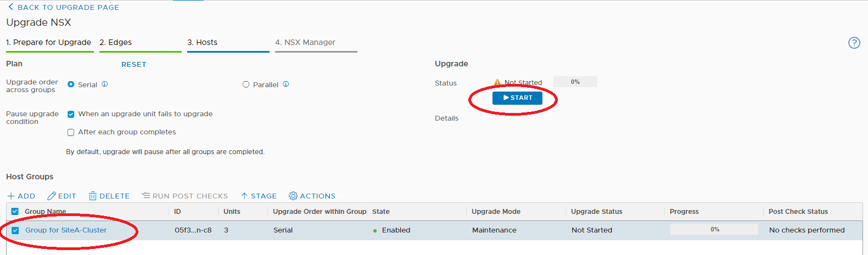Click the Not Started upgrade status cell
868x255 pixels.
click(591, 230)
